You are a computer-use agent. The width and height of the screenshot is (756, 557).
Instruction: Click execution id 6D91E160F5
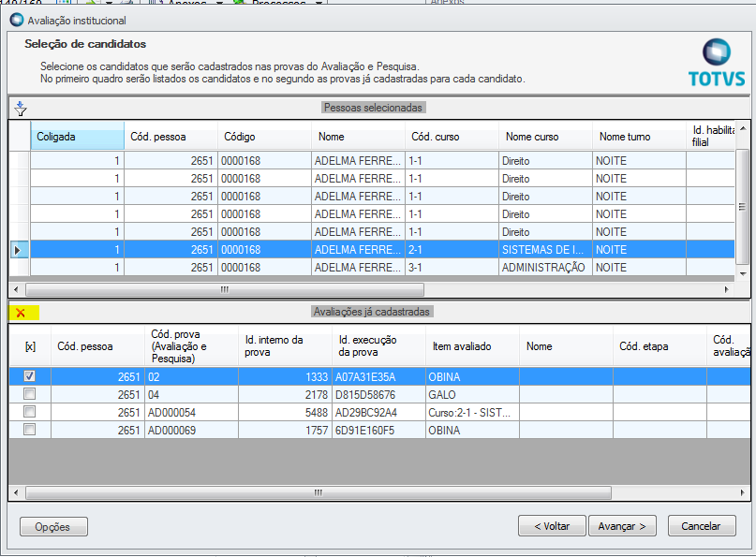378,431
